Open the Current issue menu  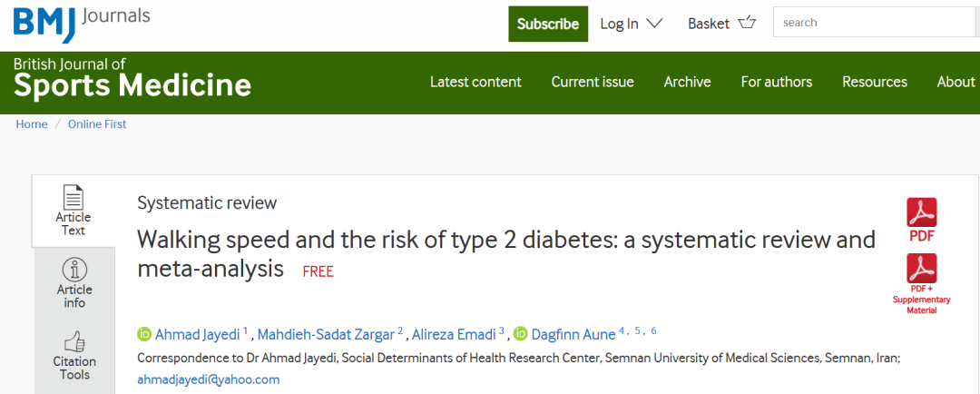pyautogui.click(x=593, y=82)
